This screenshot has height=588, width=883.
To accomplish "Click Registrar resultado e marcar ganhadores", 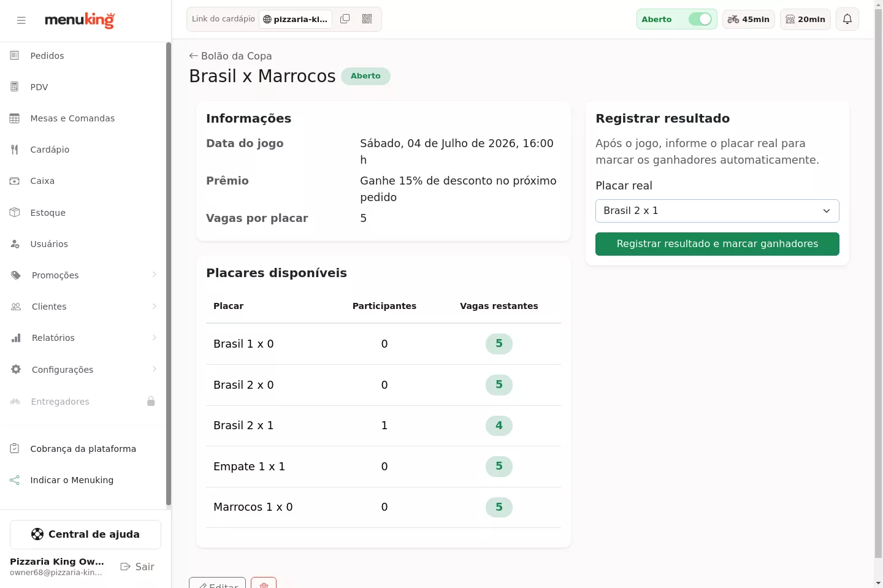I will click(x=717, y=244).
